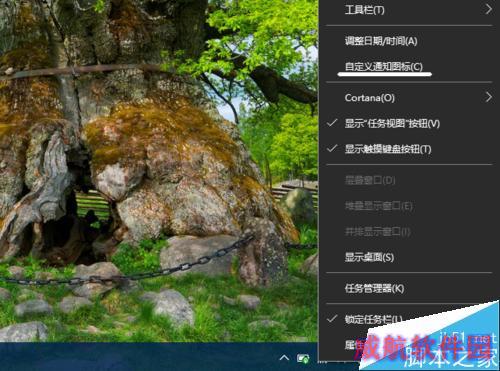Screen dimensions: 500x371
Task: Expand the arrow beside Cortana(O)
Action: 489,97
